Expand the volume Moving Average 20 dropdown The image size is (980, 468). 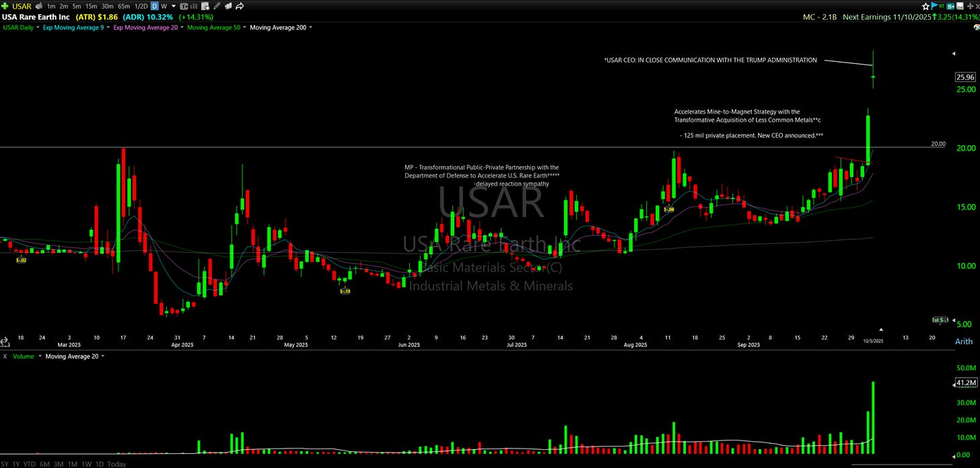pyautogui.click(x=102, y=356)
